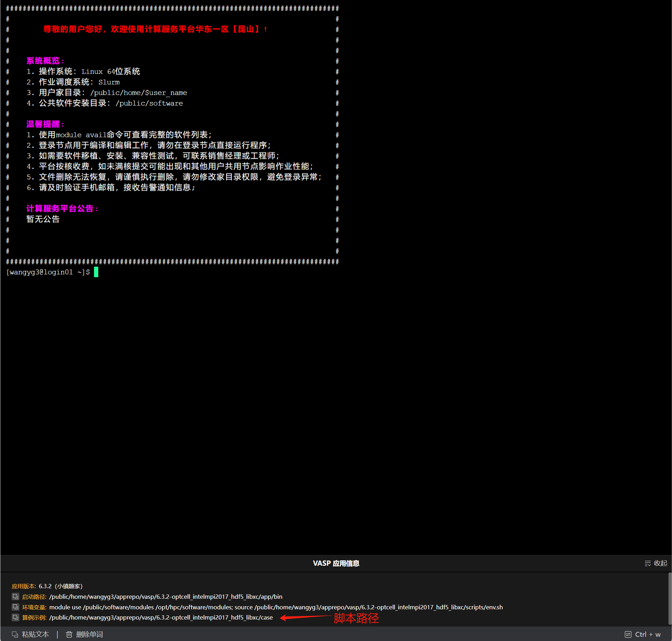Click the 环境变量 orange label
Image resolution: width=672 pixels, height=641 pixels.
click(x=34, y=607)
